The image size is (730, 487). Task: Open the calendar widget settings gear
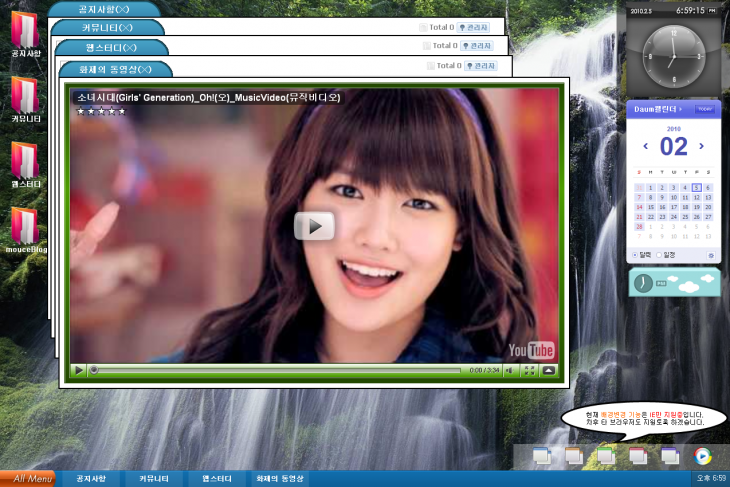tap(711, 256)
